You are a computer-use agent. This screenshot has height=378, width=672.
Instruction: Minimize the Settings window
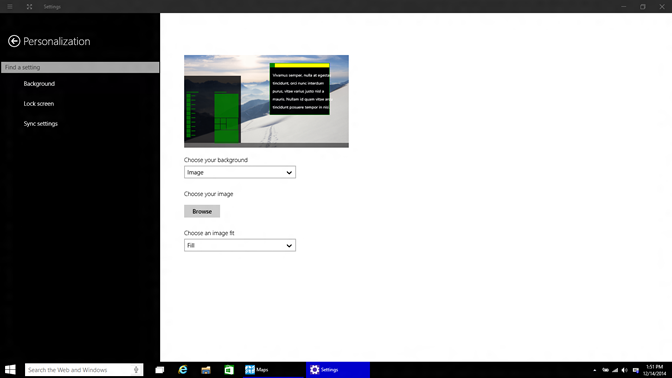[x=624, y=6]
